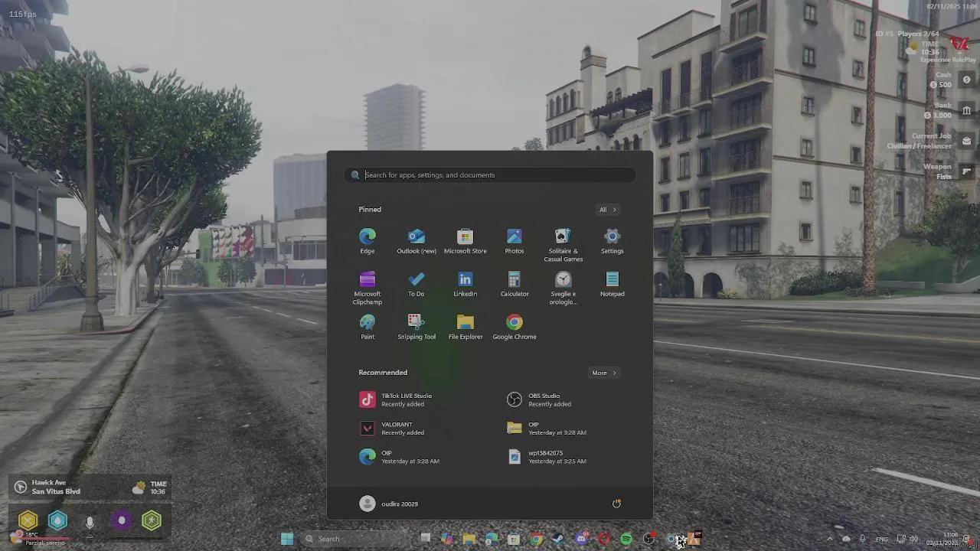Open File Explorer from pinned apps
Screen dimensions: 980x551
click(465, 327)
